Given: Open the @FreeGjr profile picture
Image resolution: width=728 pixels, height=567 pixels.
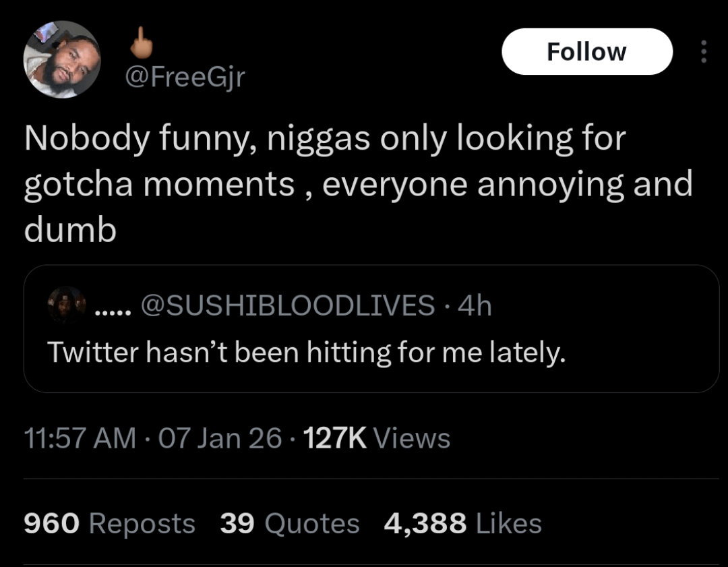Looking at the screenshot, I should tap(62, 59).
